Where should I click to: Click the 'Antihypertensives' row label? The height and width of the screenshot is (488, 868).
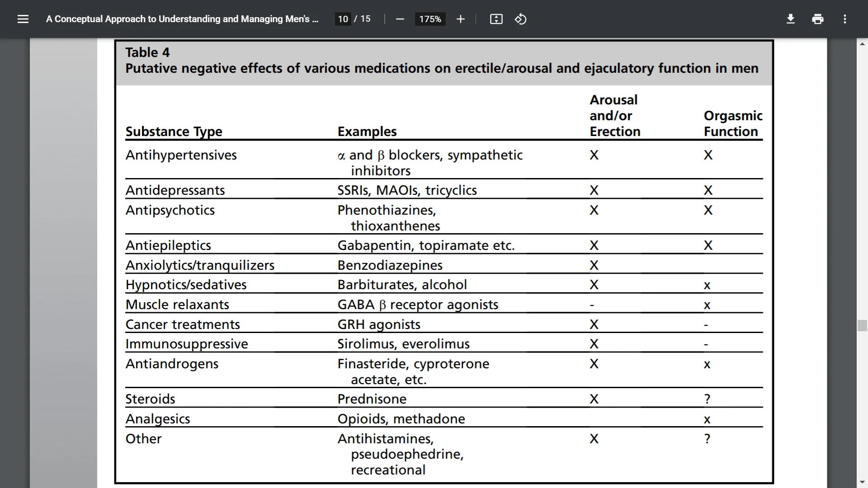[181, 155]
